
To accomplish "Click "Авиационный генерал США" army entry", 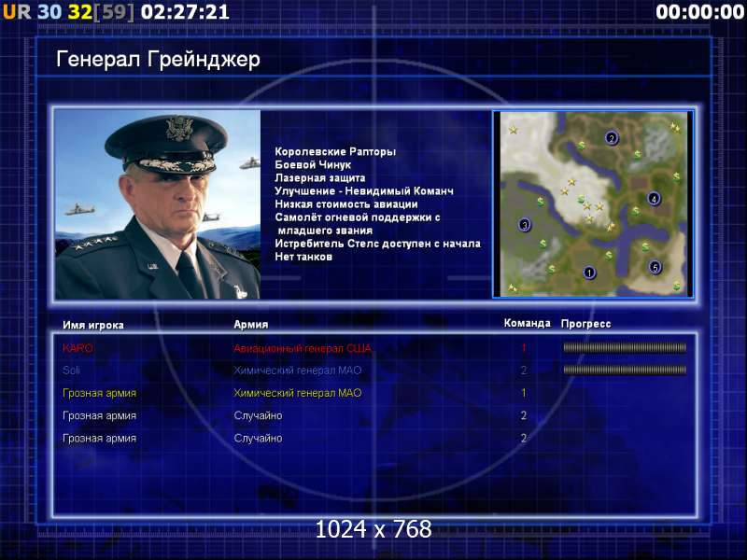I will (302, 348).
